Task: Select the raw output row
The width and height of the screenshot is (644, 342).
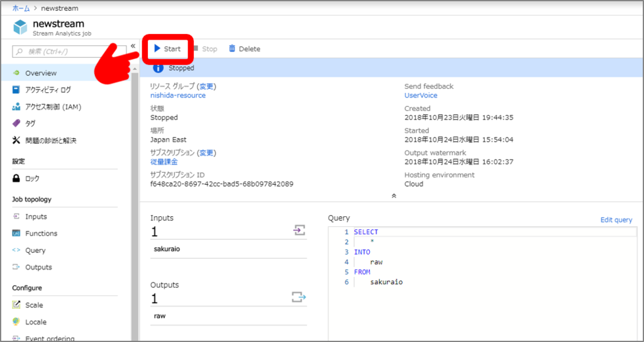Action: (228, 316)
